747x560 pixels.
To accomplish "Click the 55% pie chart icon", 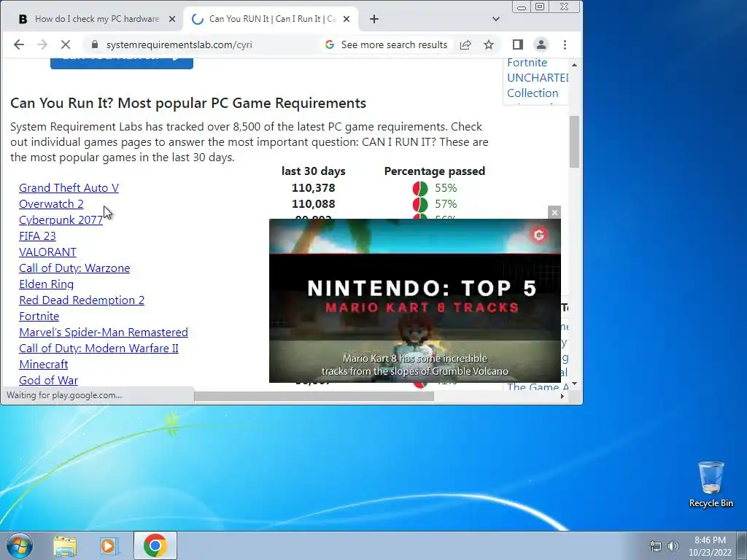I will coord(420,189).
